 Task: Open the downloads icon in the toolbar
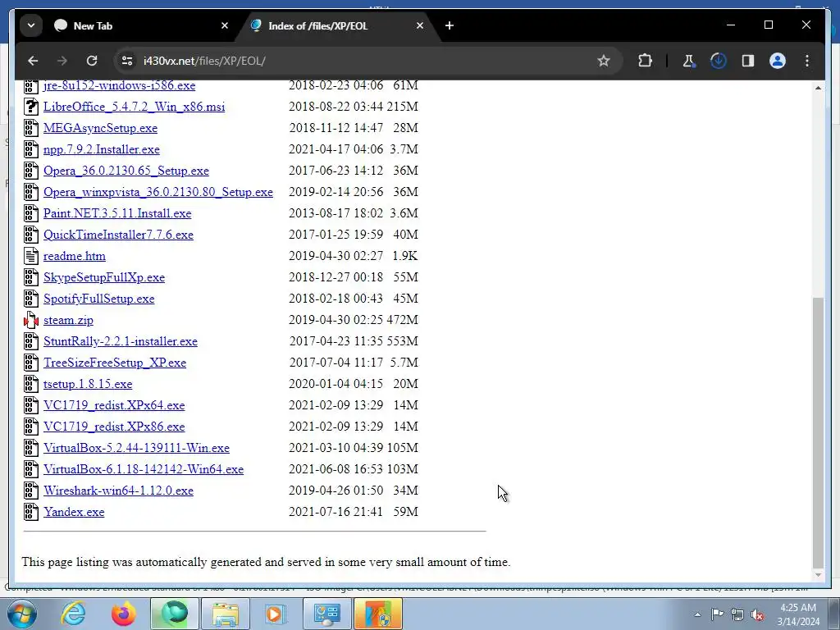(719, 61)
